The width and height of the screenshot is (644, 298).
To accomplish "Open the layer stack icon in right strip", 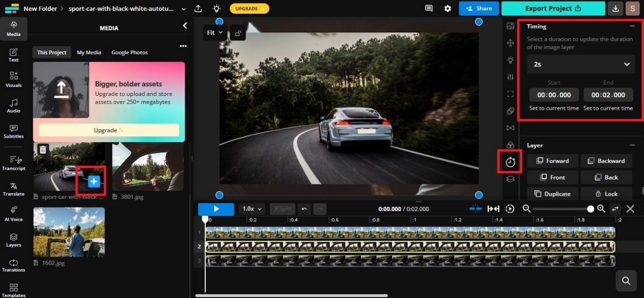I will coord(510,179).
